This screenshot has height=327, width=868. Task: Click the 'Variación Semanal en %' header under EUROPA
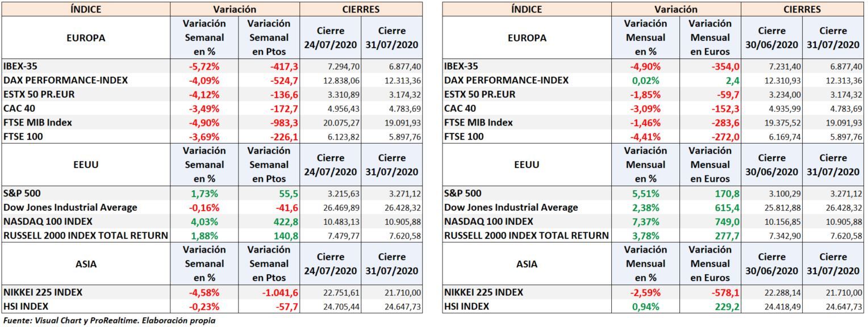204,37
